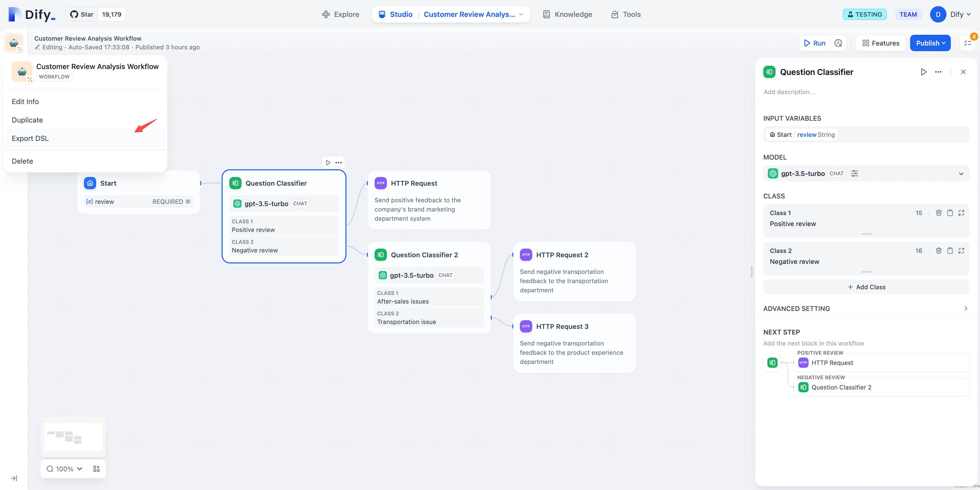The width and height of the screenshot is (980, 490).
Task: Click the Add description field
Action: (789, 92)
